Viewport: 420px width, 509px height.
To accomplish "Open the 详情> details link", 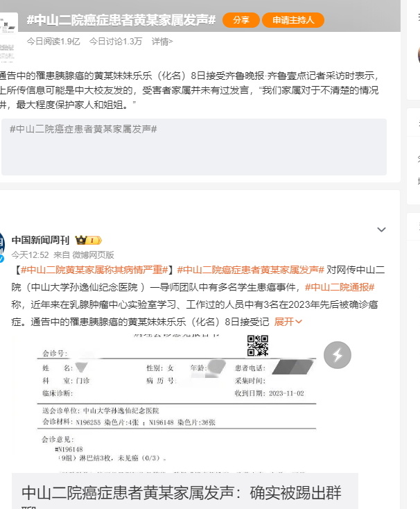I will tap(162, 42).
